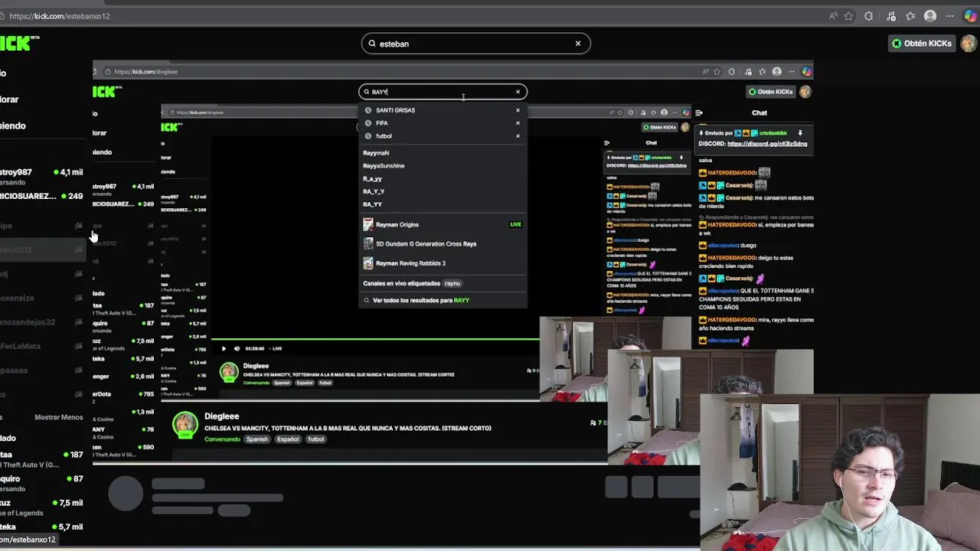The width and height of the screenshot is (980, 551).
Task: Open Rayman Raving Rabbids 2 result
Action: (x=443, y=263)
